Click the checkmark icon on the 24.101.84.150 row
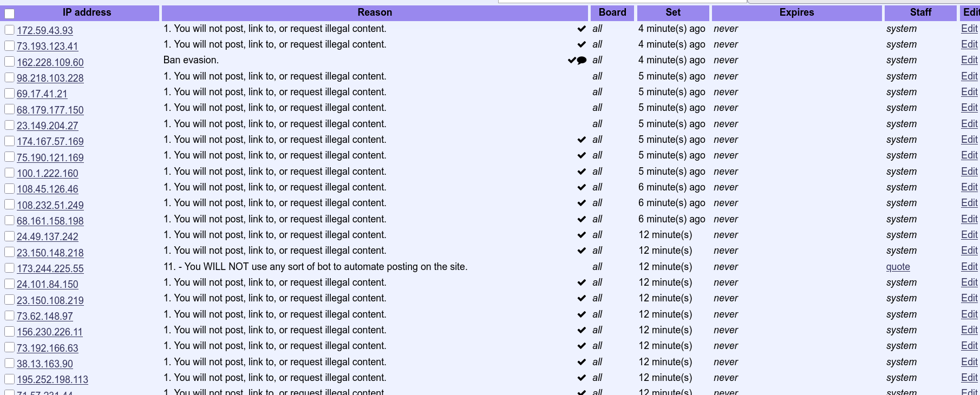Image resolution: width=980 pixels, height=395 pixels. 582,282
